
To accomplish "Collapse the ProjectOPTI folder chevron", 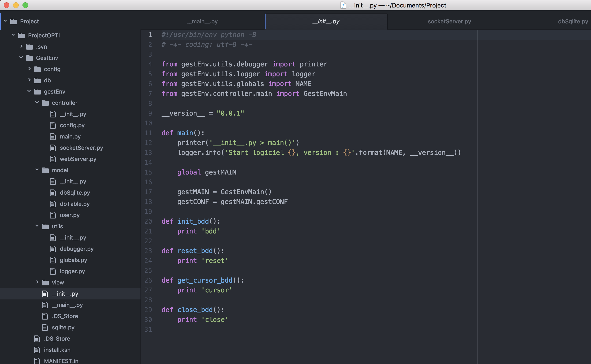I will coord(13,35).
